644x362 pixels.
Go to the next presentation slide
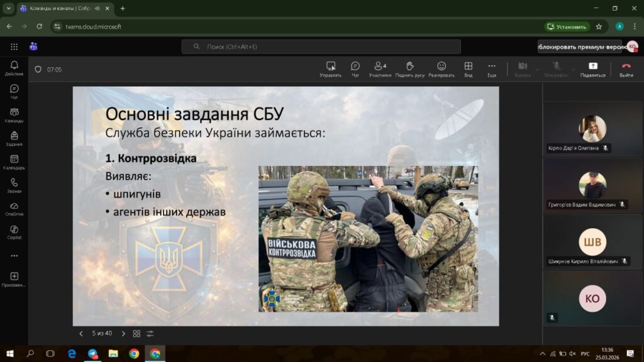tap(123, 334)
